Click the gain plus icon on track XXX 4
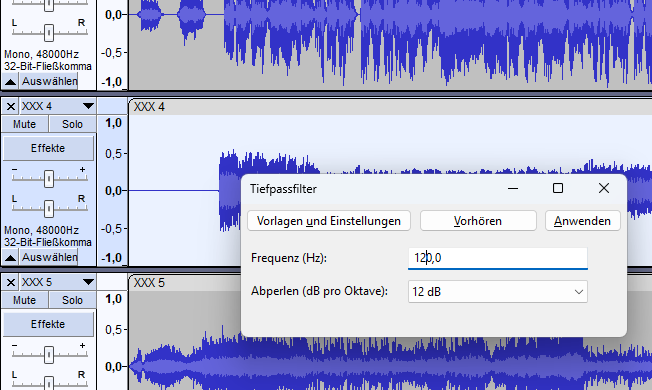 click(x=82, y=170)
